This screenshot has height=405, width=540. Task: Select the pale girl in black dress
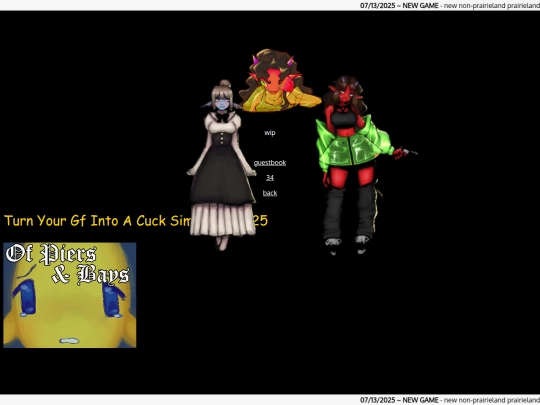[222, 165]
